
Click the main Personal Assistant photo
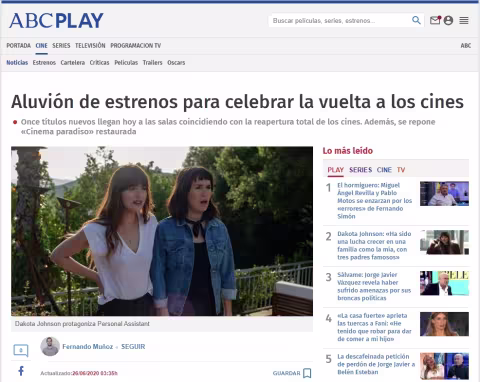162,231
